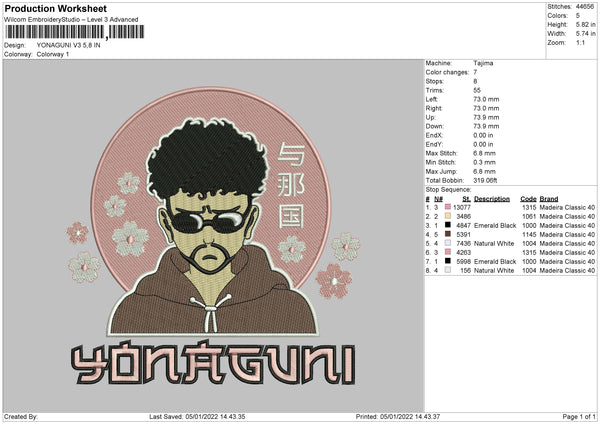600x424 pixels.
Task: Click the Zoom value '1:1'
Action: pyautogui.click(x=580, y=42)
